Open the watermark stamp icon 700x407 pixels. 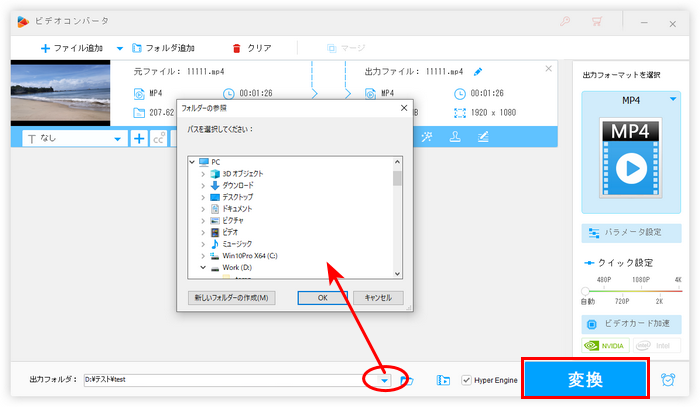coord(455,137)
